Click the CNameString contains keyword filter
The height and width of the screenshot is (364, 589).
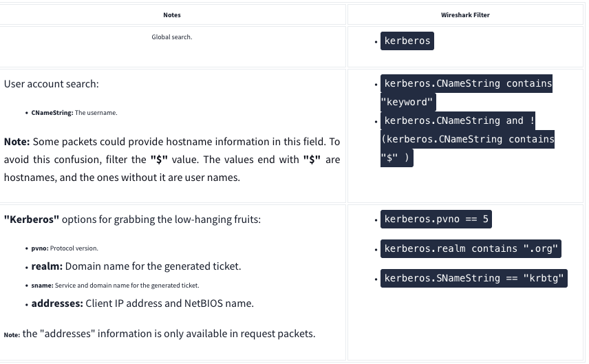pyautogui.click(x=468, y=93)
